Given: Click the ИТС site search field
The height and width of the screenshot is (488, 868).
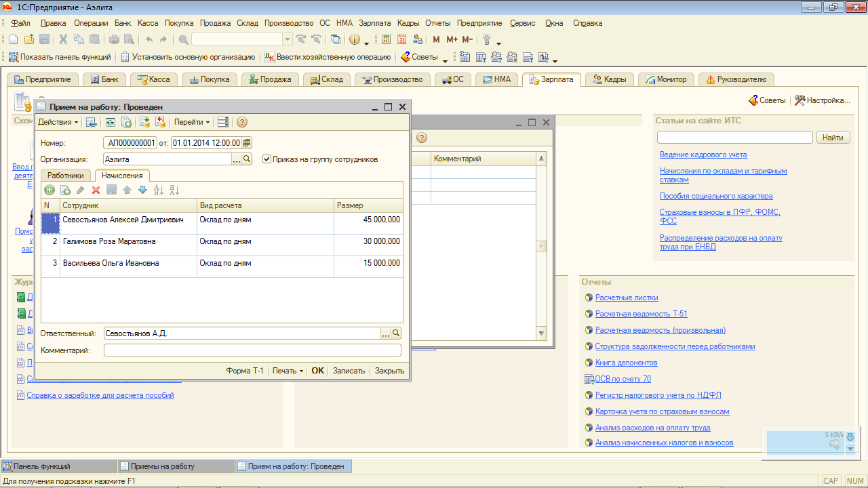Looking at the screenshot, I should (734, 138).
